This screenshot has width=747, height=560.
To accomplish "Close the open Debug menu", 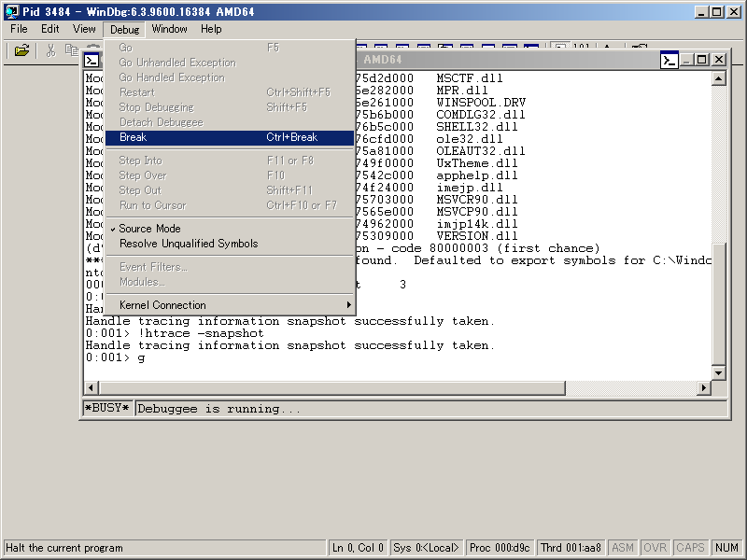I will [x=124, y=30].
